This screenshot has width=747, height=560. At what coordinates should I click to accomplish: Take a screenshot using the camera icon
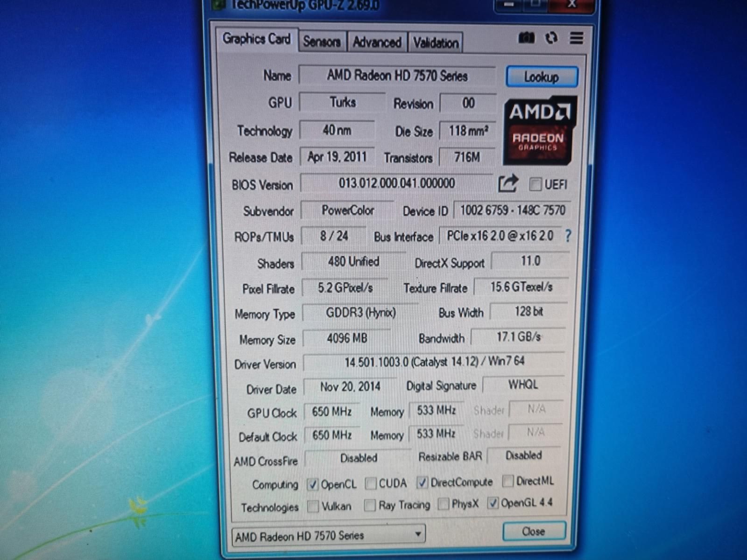[526, 38]
